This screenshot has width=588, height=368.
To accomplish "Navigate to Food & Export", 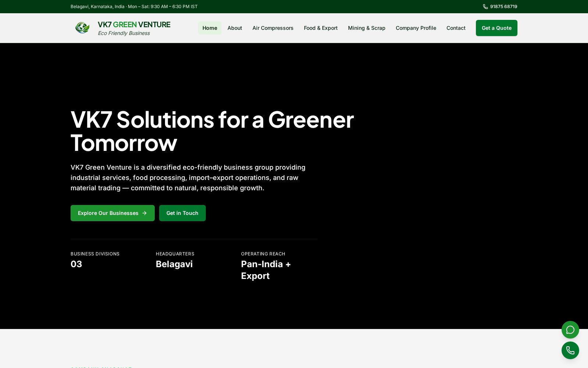I will pos(320,28).
